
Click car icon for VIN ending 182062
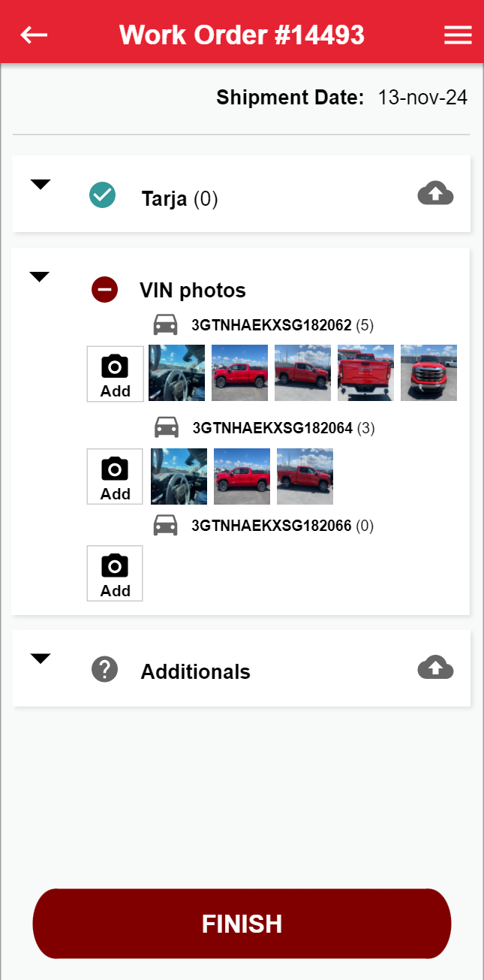(x=165, y=325)
